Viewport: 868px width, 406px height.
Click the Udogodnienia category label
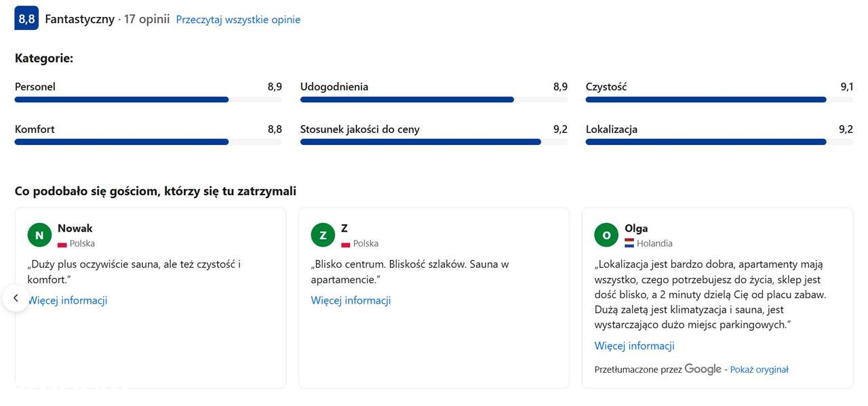pyautogui.click(x=334, y=87)
